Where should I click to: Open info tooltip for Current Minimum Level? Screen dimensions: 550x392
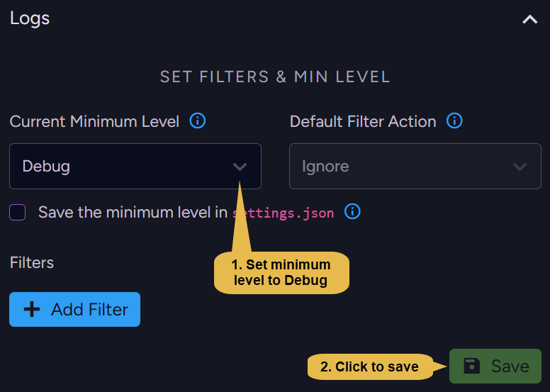pos(198,121)
